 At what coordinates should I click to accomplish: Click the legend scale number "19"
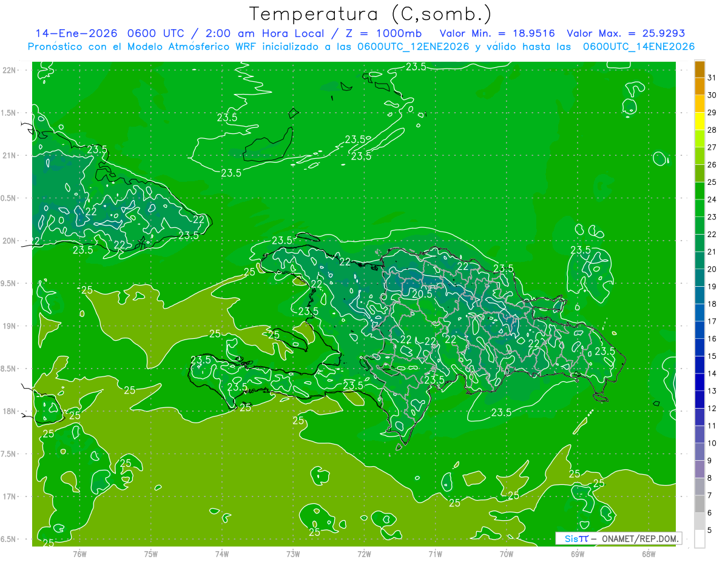(x=712, y=287)
